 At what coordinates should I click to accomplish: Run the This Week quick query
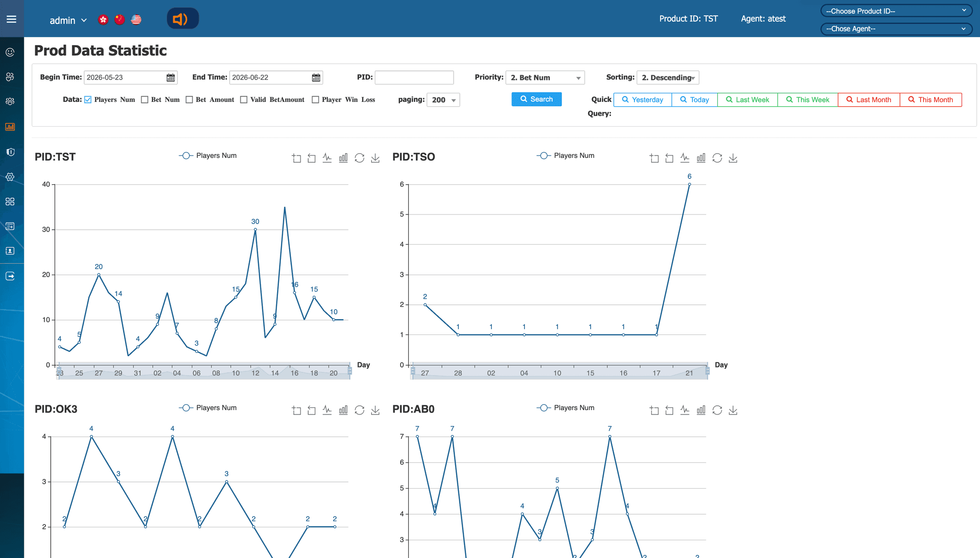[x=808, y=100]
